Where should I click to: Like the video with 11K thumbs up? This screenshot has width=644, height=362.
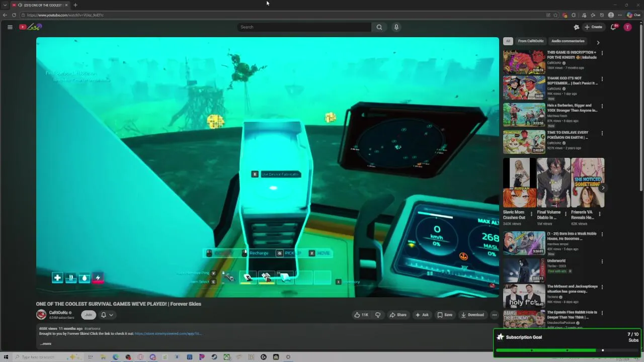click(x=361, y=315)
